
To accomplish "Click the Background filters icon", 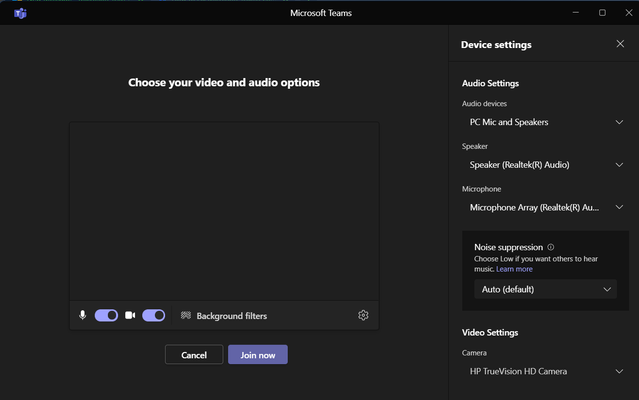I will 186,315.
